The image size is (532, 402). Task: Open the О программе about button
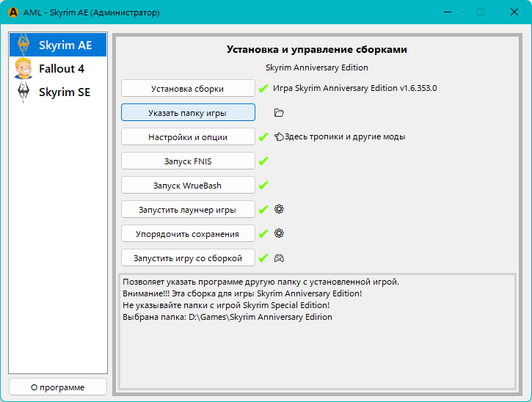[58, 387]
